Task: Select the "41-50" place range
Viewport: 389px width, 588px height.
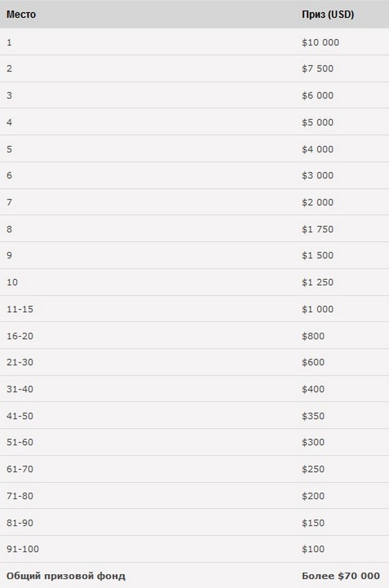Action: 20,415
